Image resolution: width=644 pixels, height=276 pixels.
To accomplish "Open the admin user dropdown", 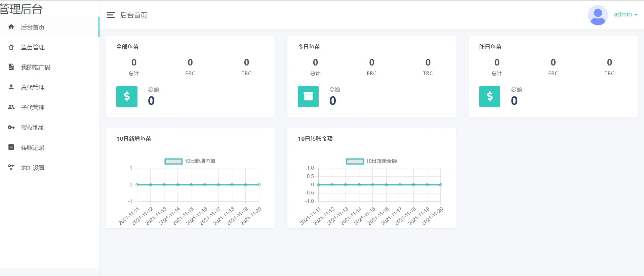I will click(x=625, y=14).
